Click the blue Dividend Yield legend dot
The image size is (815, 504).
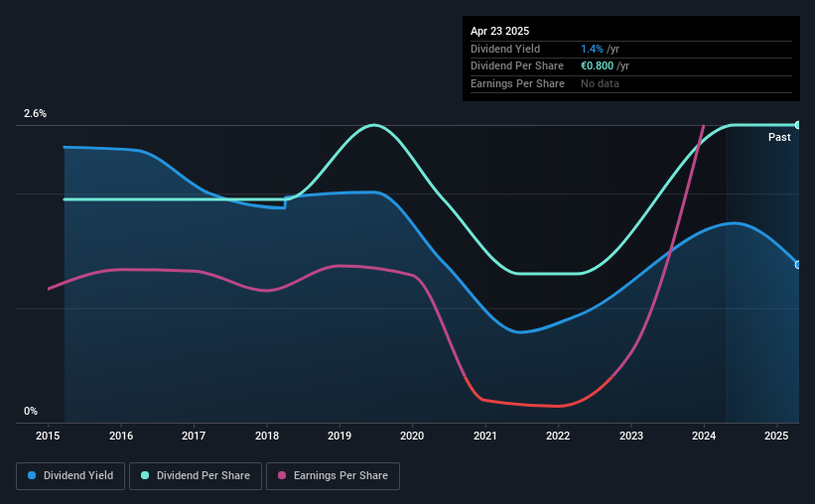[32, 475]
